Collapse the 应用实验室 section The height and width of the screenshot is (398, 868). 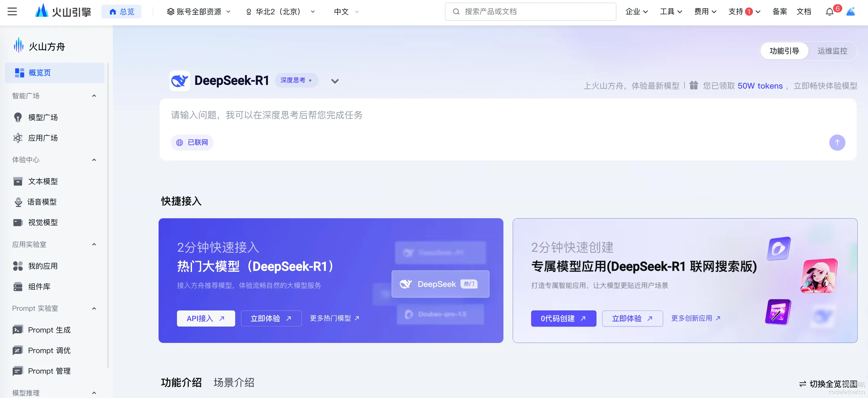94,244
